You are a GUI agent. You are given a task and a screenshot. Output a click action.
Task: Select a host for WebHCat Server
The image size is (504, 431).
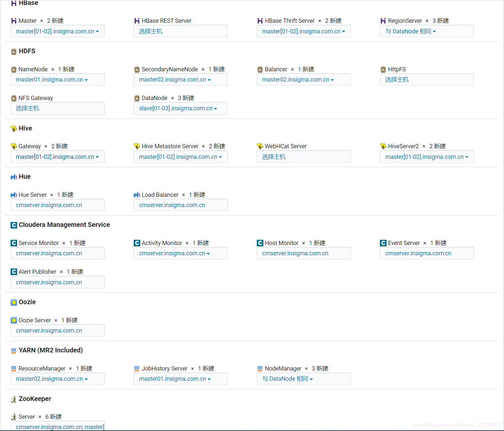pyautogui.click(x=304, y=157)
